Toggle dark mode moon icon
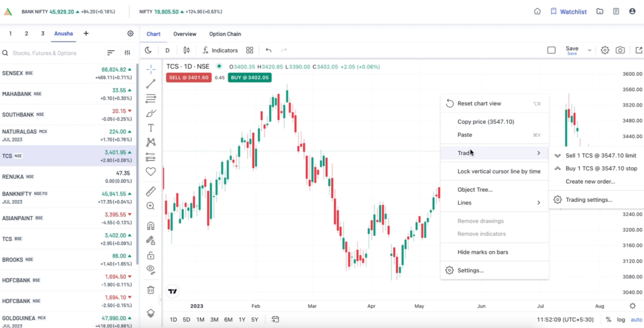Viewport: 644px width, 328px height. 148,50
